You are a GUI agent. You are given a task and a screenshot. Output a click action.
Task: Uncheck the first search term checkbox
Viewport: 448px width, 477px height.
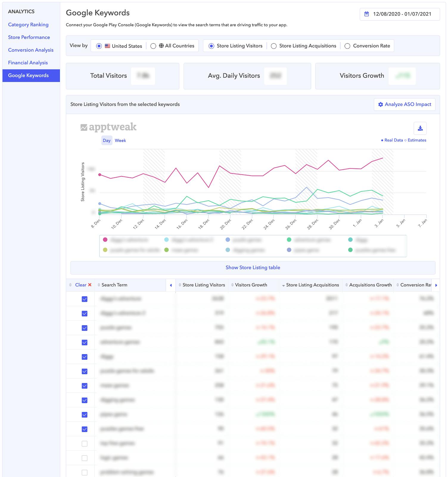click(x=85, y=299)
